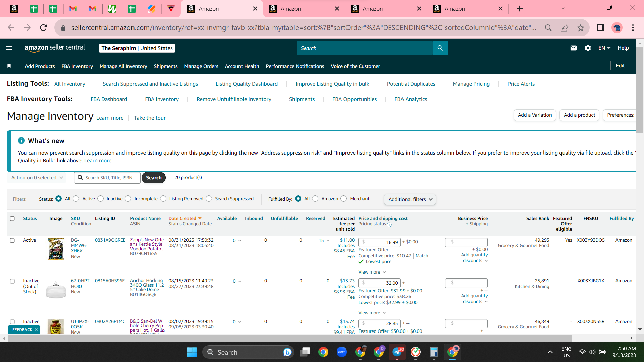
Task: Expand the Additional filters dropdown
Action: (410, 199)
